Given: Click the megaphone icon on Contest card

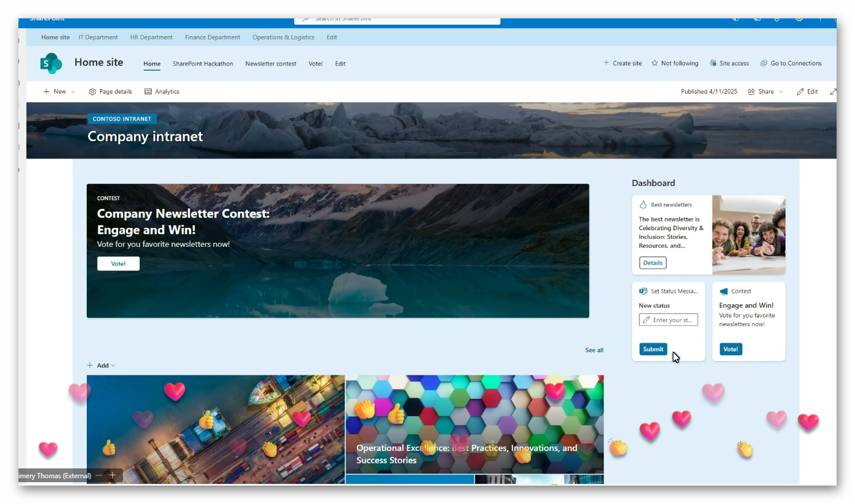Looking at the screenshot, I should [724, 291].
